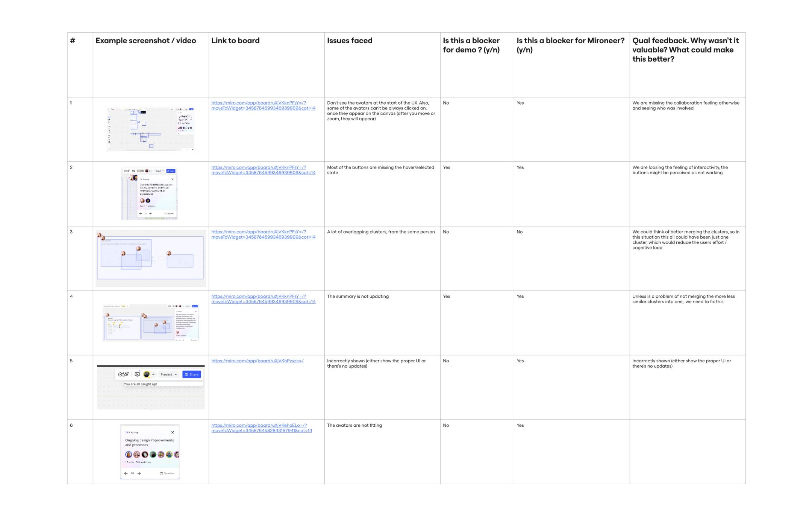Click the '#' column header cell
The height and width of the screenshot is (508, 812).
point(80,65)
